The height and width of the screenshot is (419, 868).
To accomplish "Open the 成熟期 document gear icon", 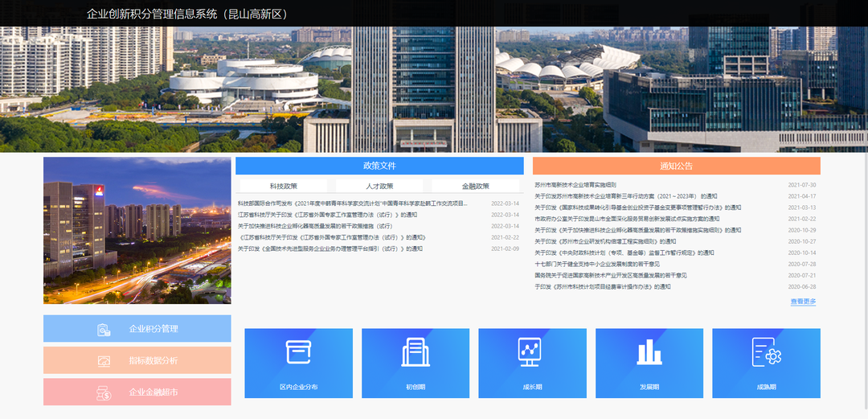I will 766,352.
